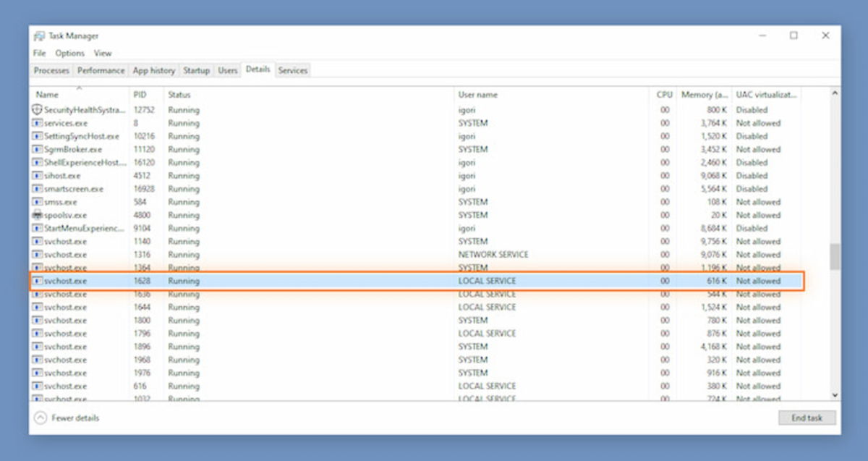This screenshot has height=461, width=868.
Task: Sort by the Name column header
Action: pos(80,95)
